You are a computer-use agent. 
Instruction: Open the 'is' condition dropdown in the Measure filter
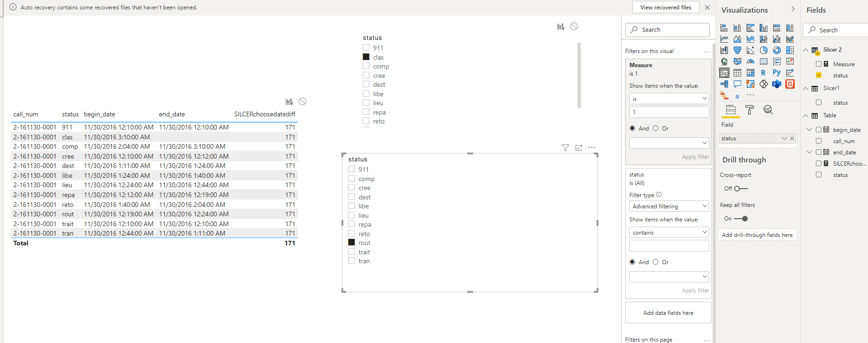click(x=669, y=99)
